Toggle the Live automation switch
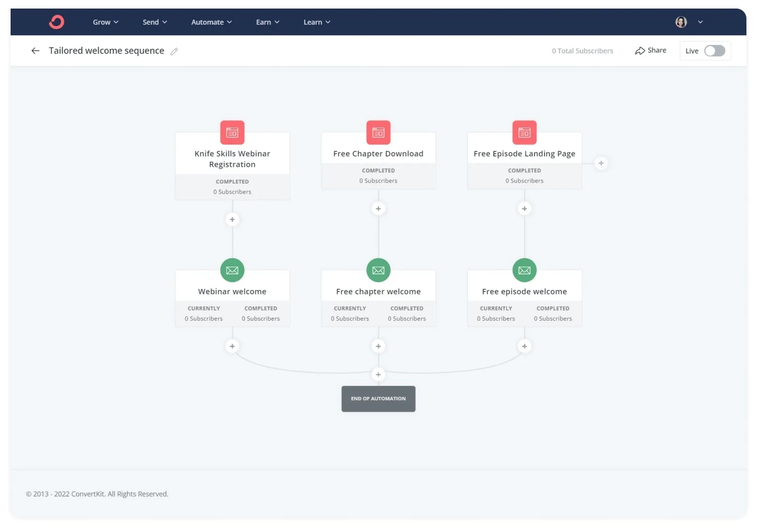Viewport: 757px width, 532px height. [x=715, y=51]
